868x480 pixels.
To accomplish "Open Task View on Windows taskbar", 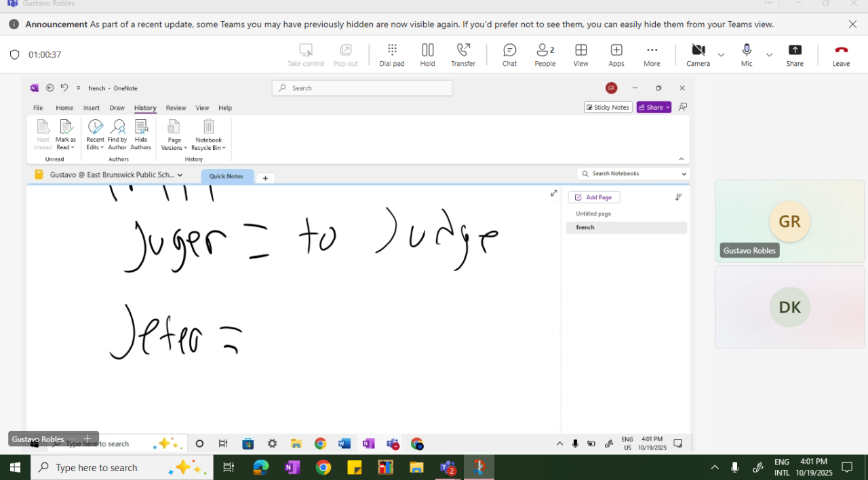I will pos(229,468).
